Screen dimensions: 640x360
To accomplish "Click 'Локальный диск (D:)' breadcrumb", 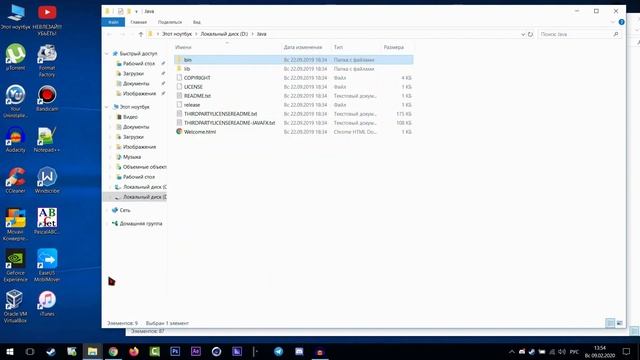I will 224,34.
